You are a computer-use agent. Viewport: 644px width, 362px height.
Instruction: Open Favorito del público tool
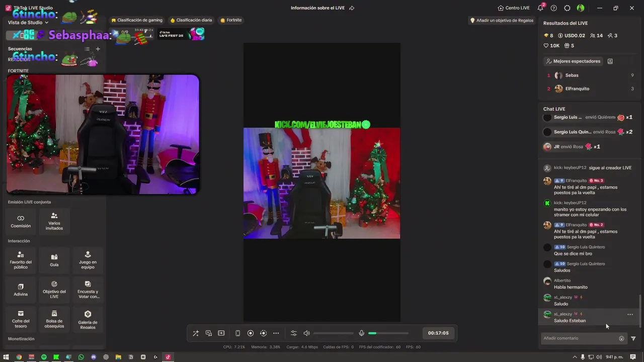click(x=21, y=260)
